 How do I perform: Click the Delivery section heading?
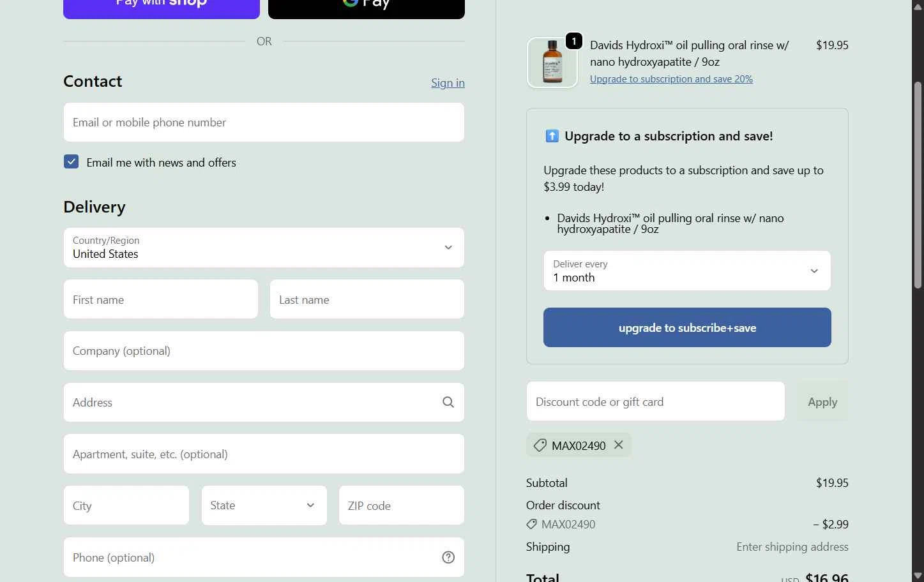(95, 207)
